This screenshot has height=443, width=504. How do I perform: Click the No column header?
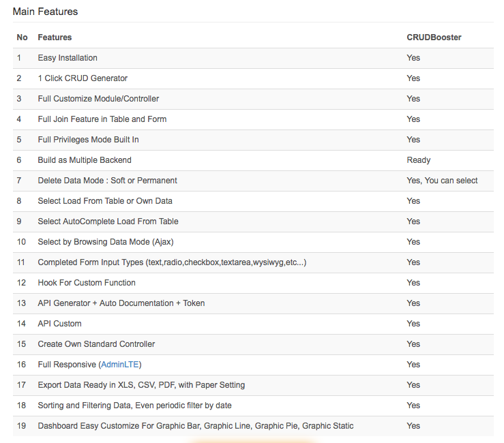coord(23,37)
